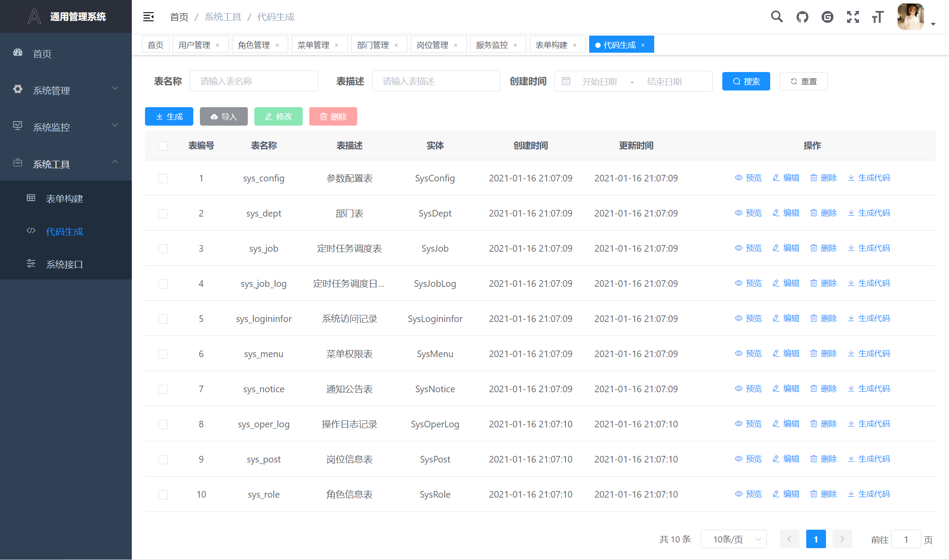Close the 代码生成 tab
Screen dimensions: 949x560
643,45
